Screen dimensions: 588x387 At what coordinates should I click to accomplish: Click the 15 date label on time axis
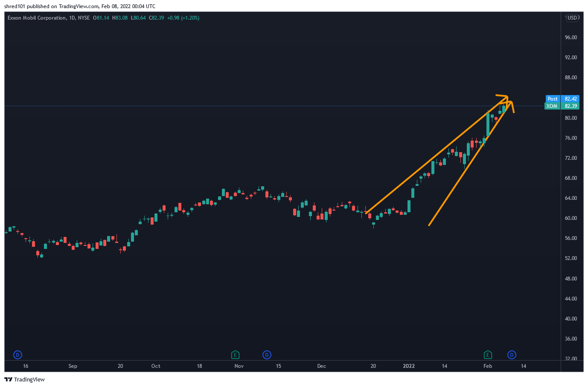tap(278, 366)
